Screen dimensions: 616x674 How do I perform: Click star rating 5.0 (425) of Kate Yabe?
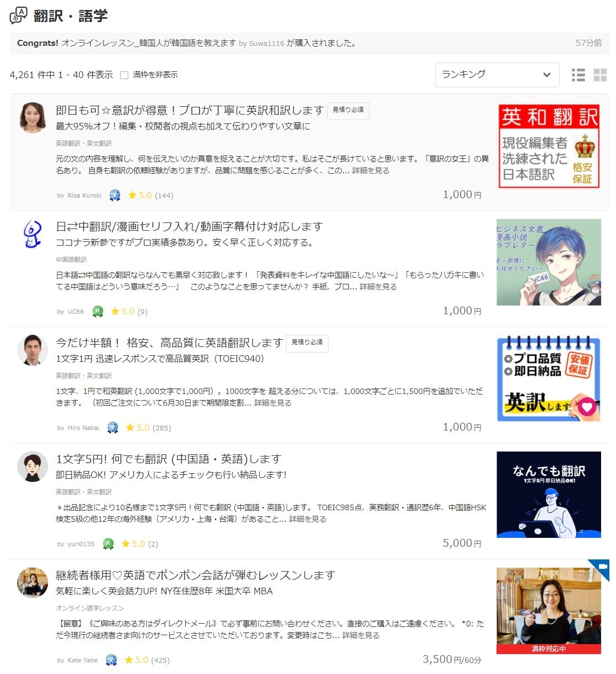pos(147,660)
